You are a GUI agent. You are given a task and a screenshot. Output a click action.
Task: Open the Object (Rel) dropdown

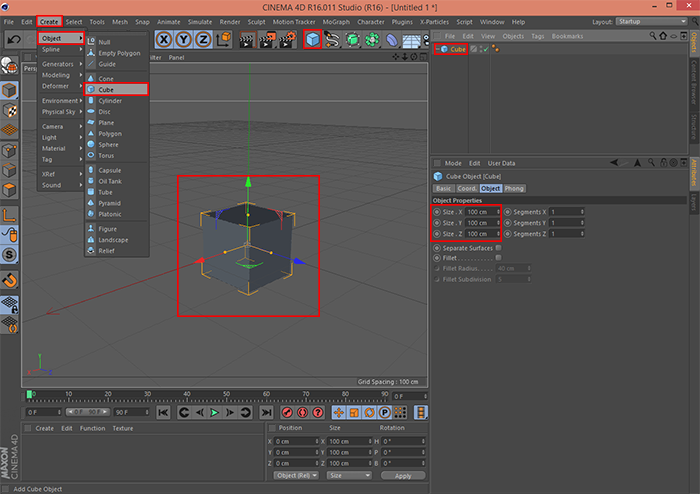click(297, 475)
